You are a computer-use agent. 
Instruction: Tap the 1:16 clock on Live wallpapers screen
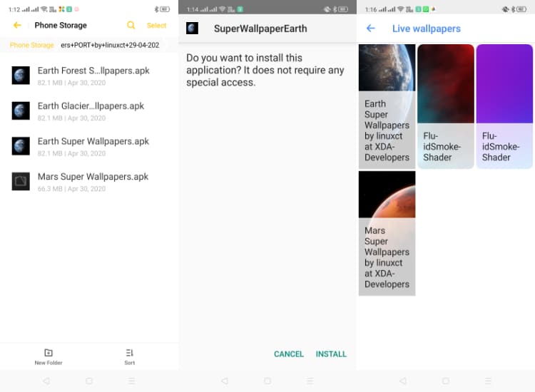371,9
